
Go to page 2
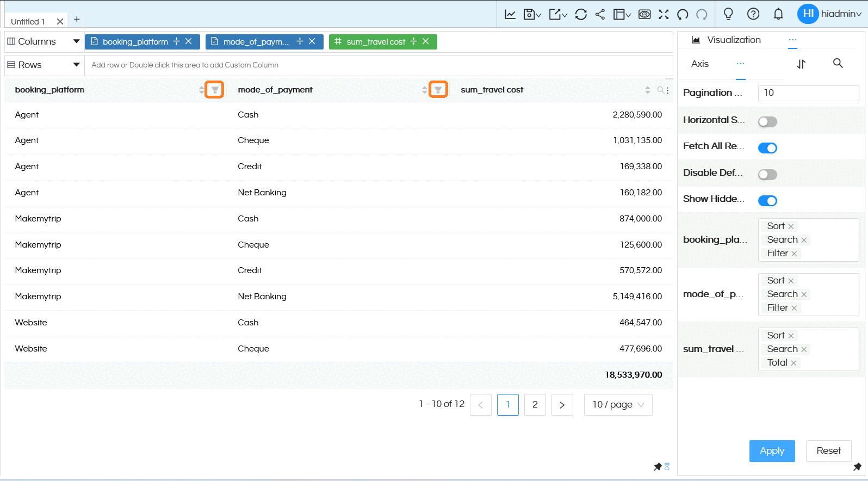[535, 405]
